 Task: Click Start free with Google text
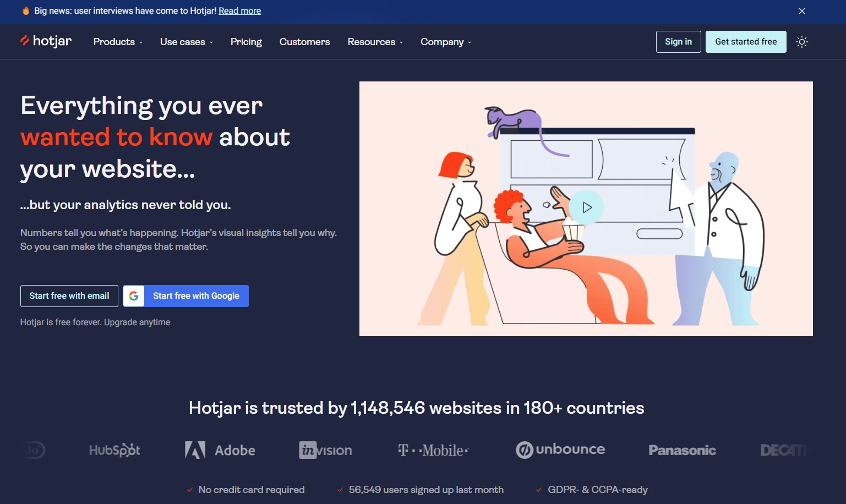[x=196, y=296]
